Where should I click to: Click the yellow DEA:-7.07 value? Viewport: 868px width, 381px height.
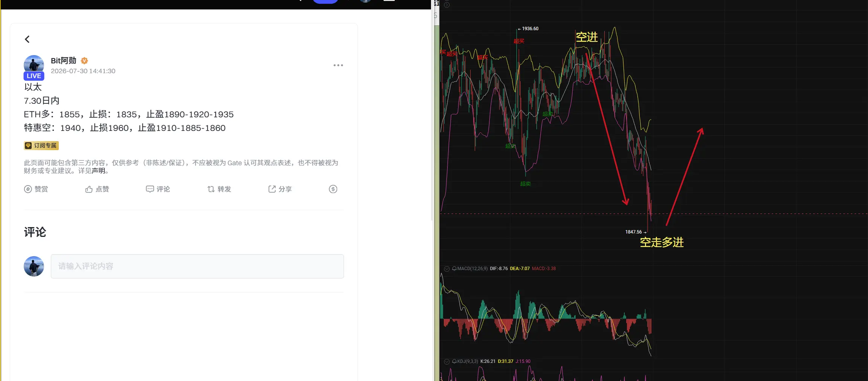(520, 269)
